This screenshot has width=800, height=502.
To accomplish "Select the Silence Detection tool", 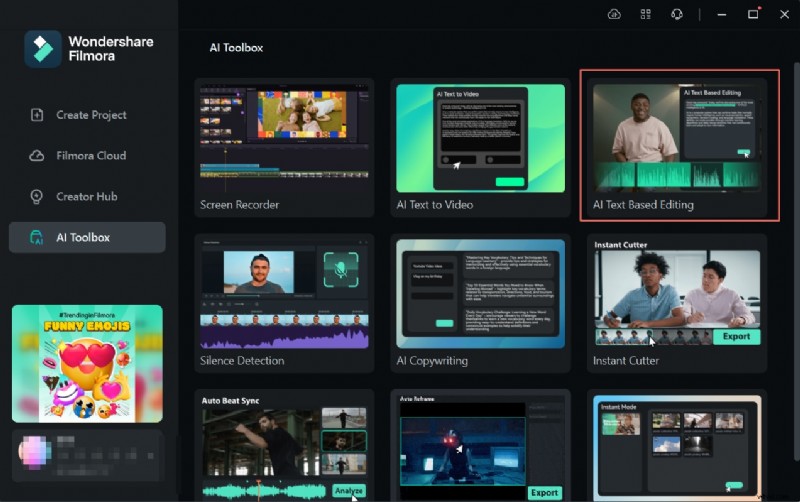I will coord(284,303).
